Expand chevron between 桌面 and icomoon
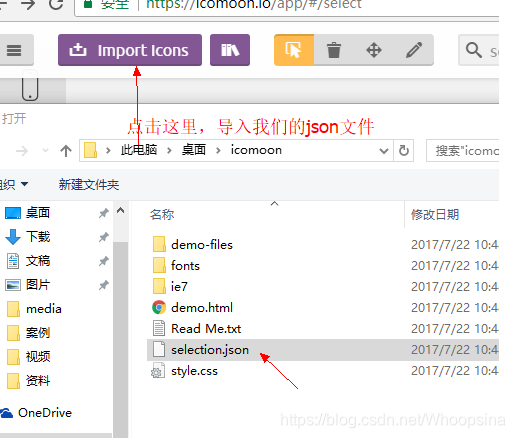This screenshot has height=438, width=515. 218,151
